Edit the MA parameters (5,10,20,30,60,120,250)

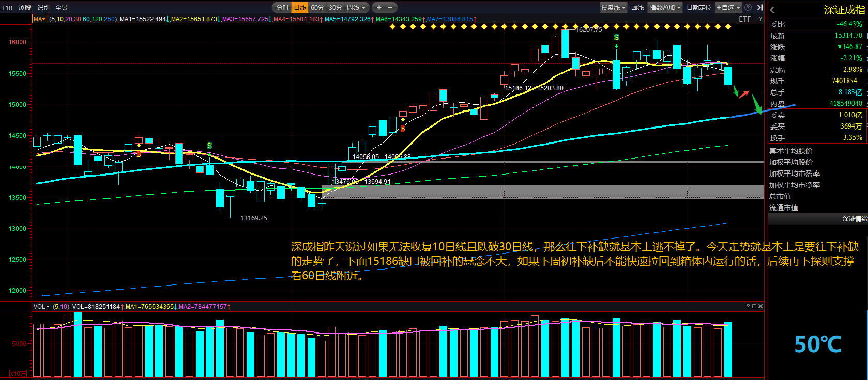[83, 19]
